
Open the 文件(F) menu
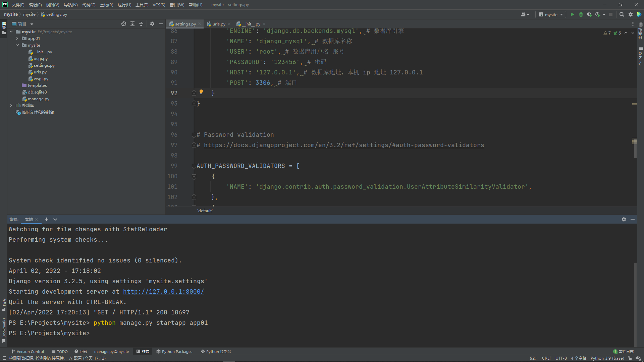18,5
